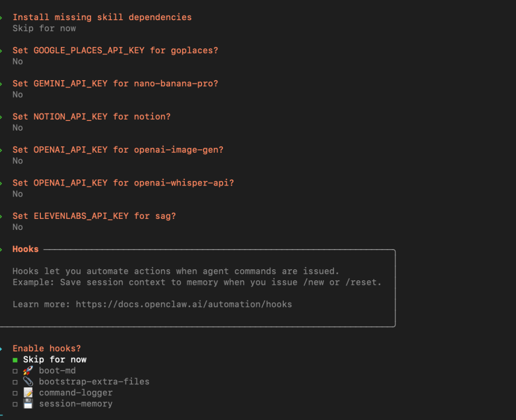The height and width of the screenshot is (420, 516).
Task: Click the floppy disk icon for session-memory
Action: (28, 404)
